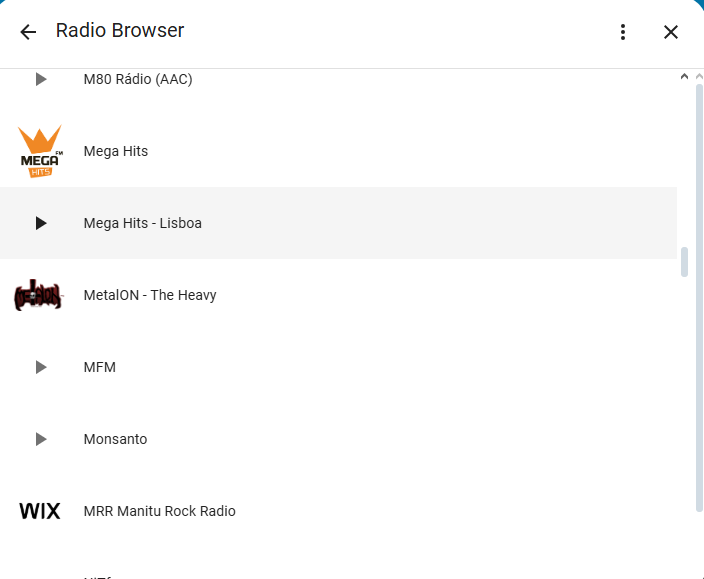Viewport: 704px width, 579px height.
Task: Select the M80 Rádio (AAC) station name
Action: click(x=138, y=79)
